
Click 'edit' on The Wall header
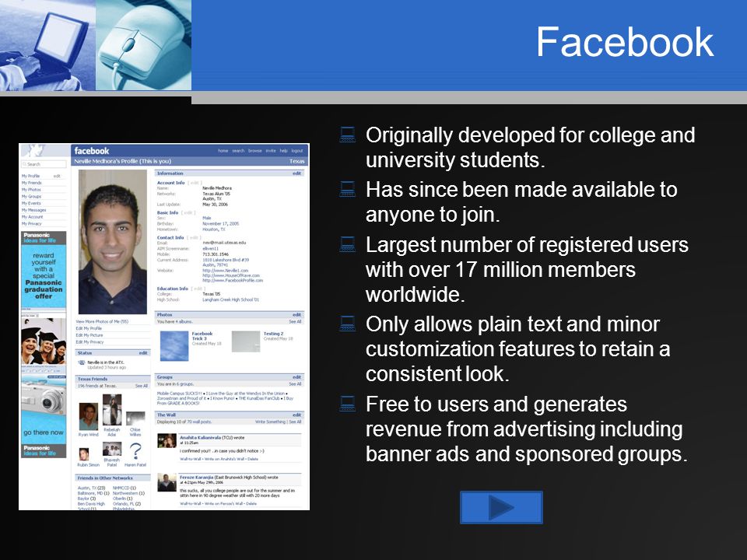(x=296, y=415)
